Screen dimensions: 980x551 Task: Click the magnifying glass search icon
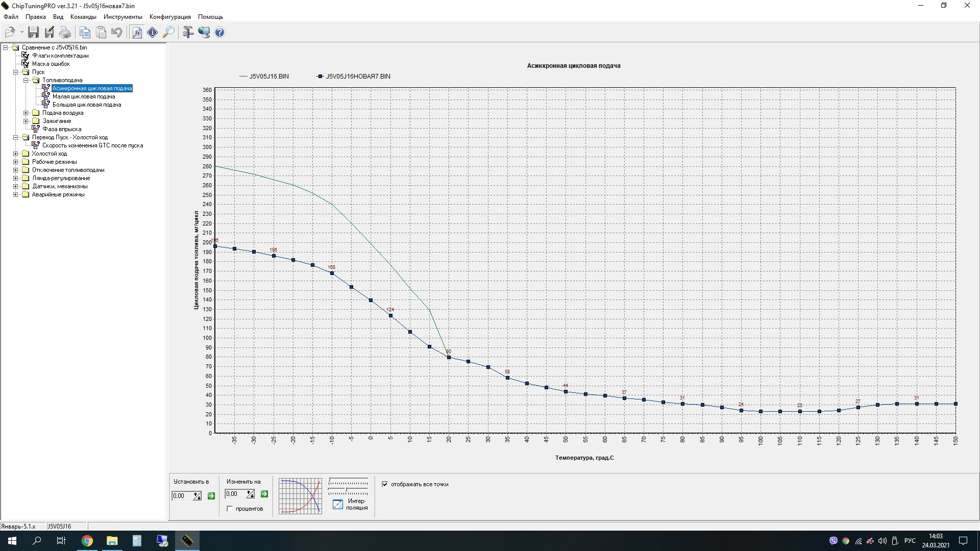pyautogui.click(x=168, y=33)
